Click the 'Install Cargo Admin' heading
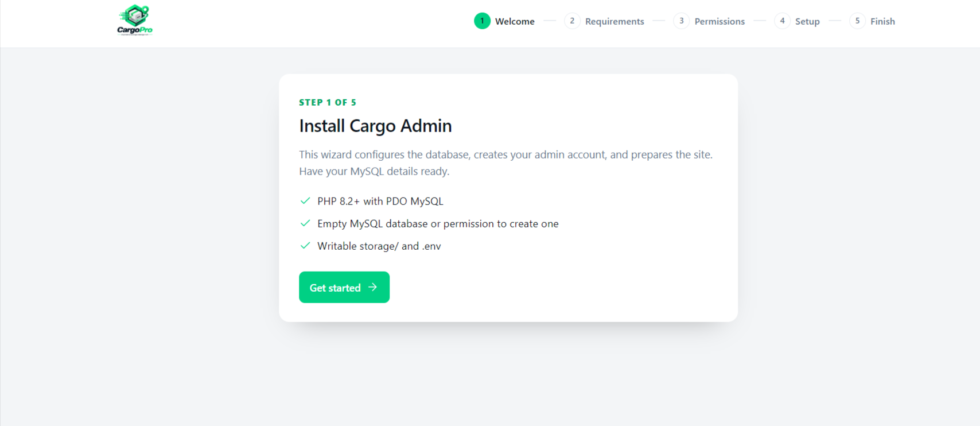 click(x=375, y=126)
